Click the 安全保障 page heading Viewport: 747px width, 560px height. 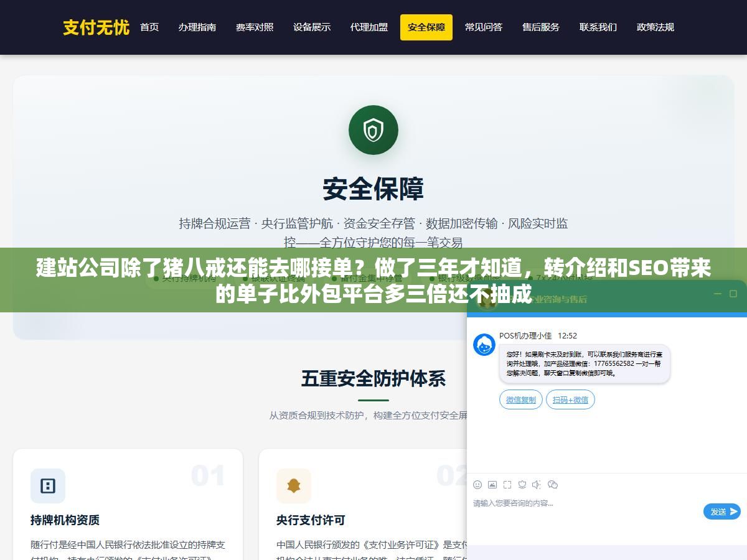[374, 189]
